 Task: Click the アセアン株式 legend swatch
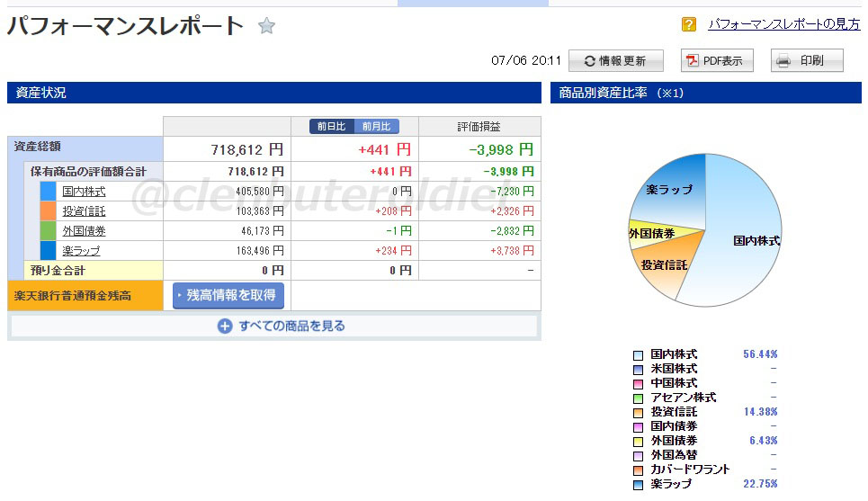pyautogui.click(x=639, y=398)
